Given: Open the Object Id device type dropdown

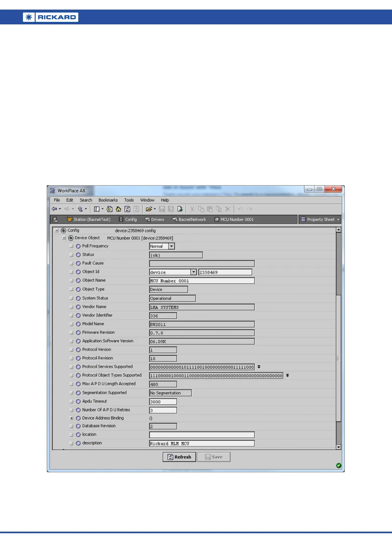Looking at the screenshot, I should pos(194,272).
